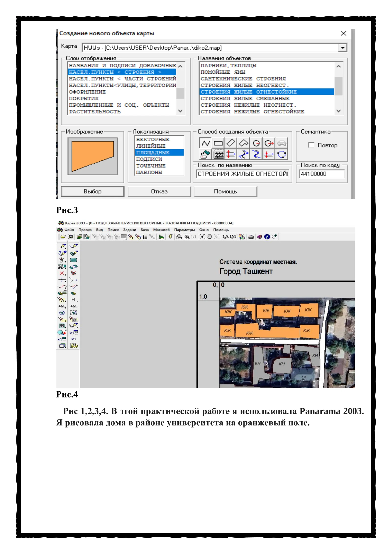Screen dimensions: 392x554
Task: Select ТОЧЕЧНЫЕ in Локализация list
Action: coord(159,166)
